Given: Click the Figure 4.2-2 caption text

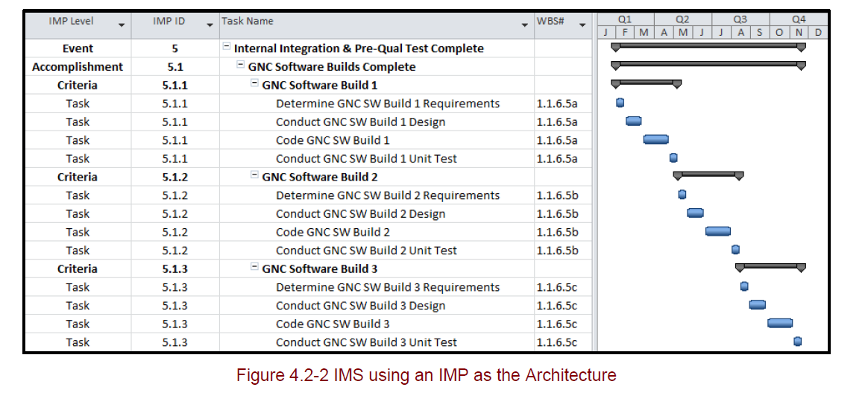Looking at the screenshot, I should 427,375.
